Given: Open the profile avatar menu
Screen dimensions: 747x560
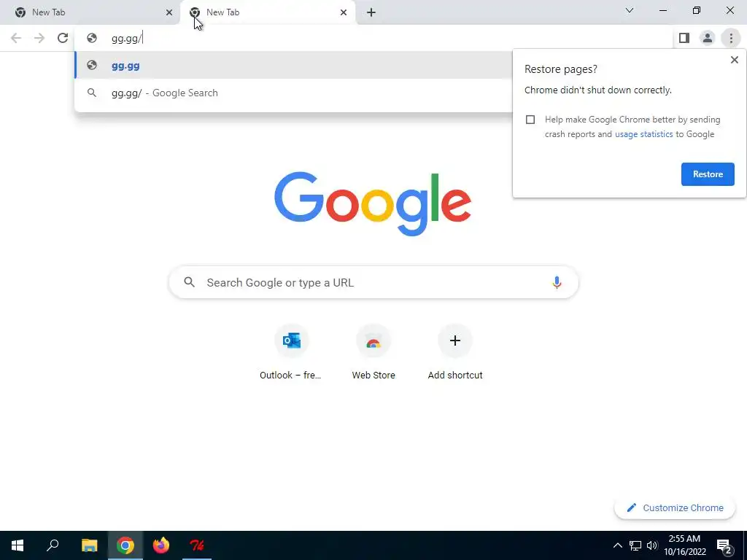Looking at the screenshot, I should 708,38.
